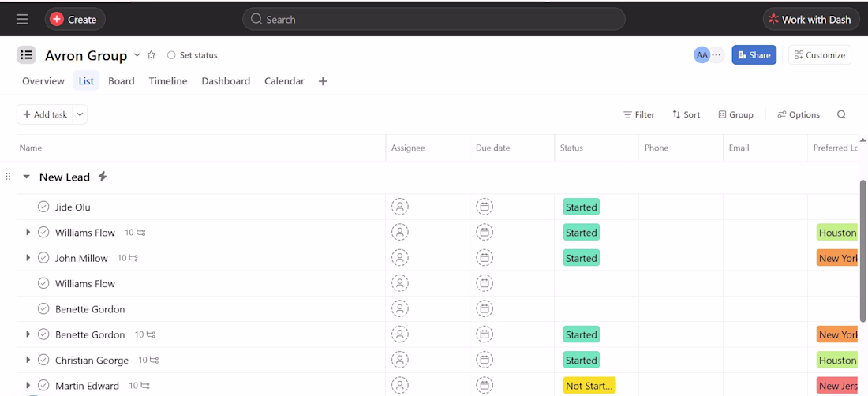This screenshot has width=868, height=396.
Task: Collapse the New Lead section
Action: [x=26, y=177]
